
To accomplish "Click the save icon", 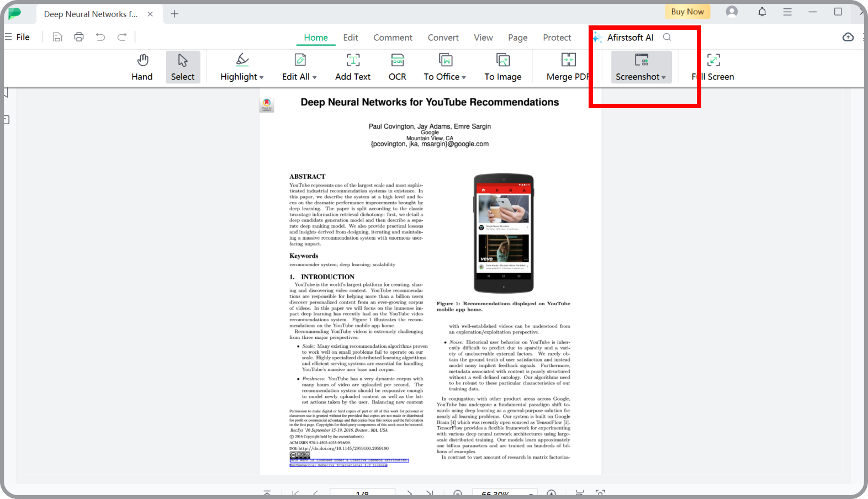I will click(57, 37).
